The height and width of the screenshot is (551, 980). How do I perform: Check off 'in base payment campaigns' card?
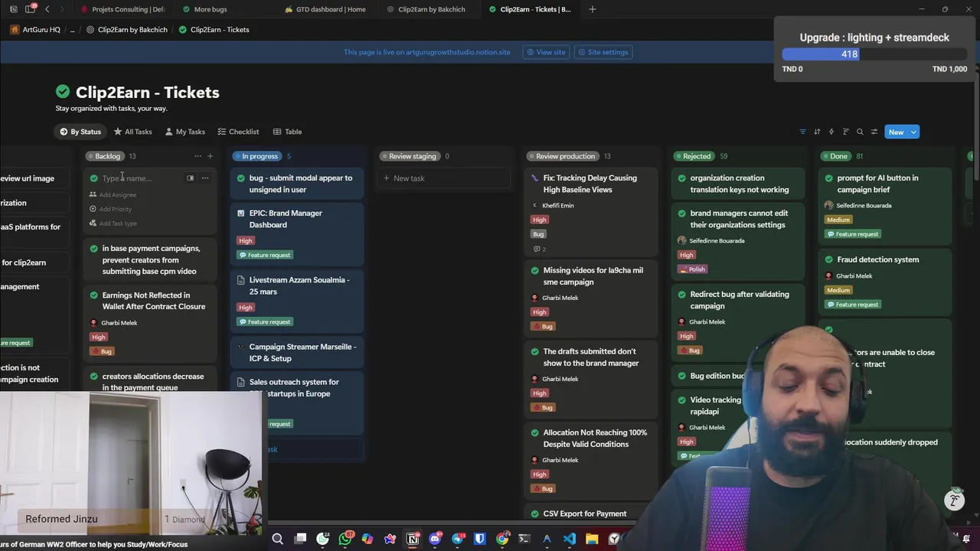pyautogui.click(x=94, y=249)
